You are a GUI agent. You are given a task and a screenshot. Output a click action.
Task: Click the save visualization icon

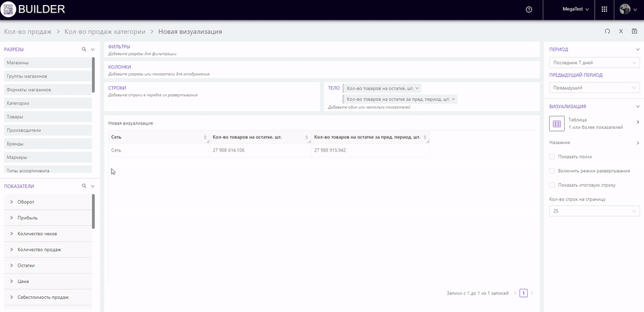[634, 31]
